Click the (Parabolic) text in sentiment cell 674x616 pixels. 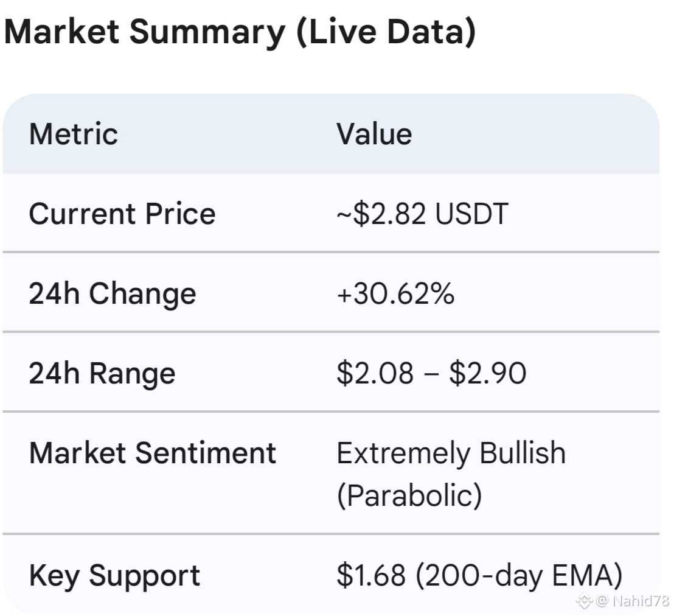click(409, 495)
